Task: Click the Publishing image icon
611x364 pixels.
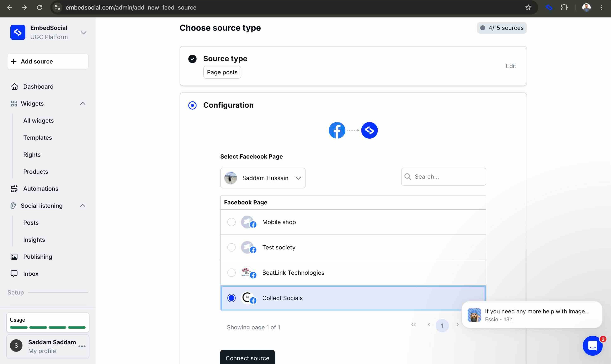Action: coord(14,257)
